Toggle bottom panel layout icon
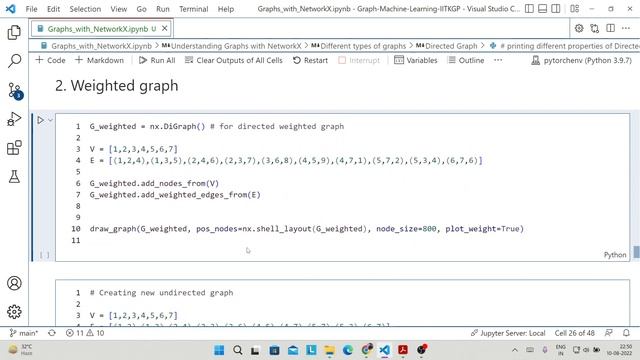Viewport: 640px width, 360px height. 542,9
